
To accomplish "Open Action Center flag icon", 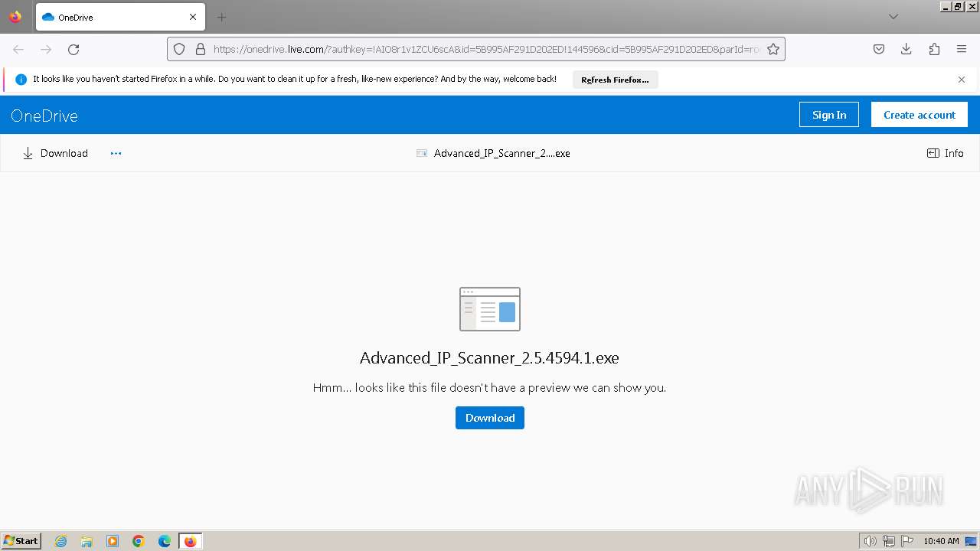I will pyautogui.click(x=907, y=541).
